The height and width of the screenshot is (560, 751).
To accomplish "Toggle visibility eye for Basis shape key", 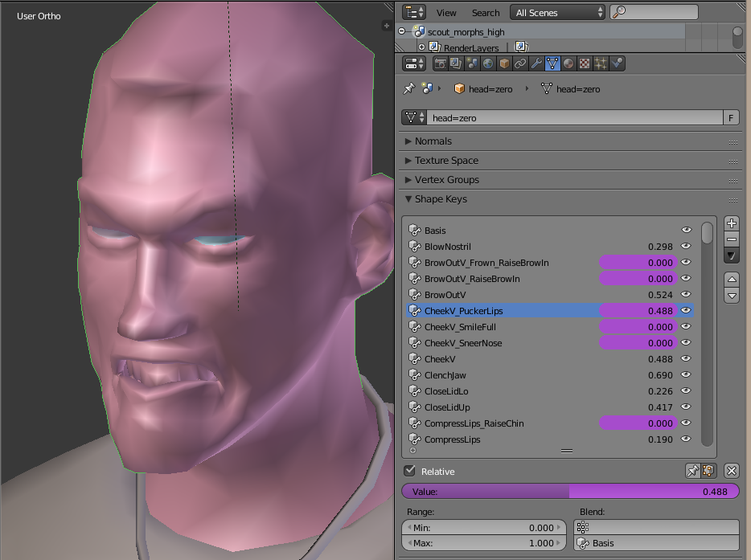I will [687, 231].
